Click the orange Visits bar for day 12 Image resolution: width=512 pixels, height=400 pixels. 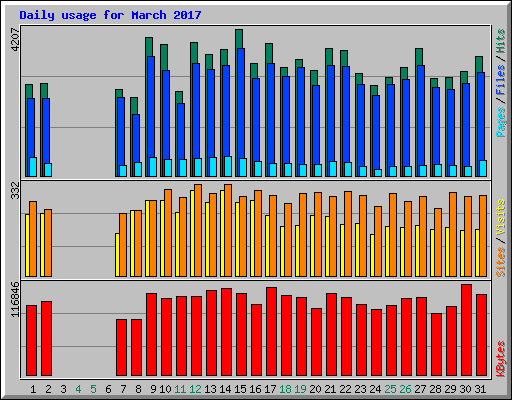pos(198,230)
